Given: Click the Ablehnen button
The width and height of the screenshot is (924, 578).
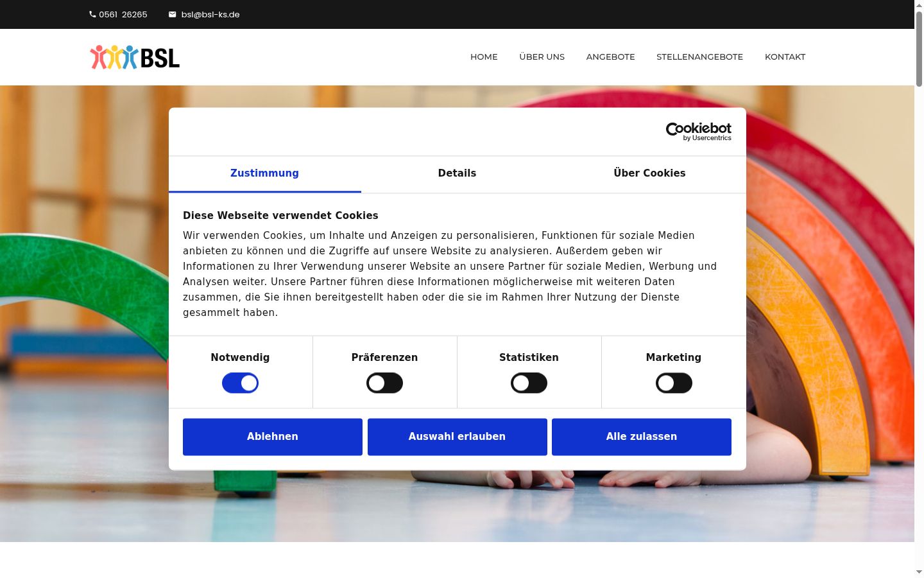Looking at the screenshot, I should point(273,437).
